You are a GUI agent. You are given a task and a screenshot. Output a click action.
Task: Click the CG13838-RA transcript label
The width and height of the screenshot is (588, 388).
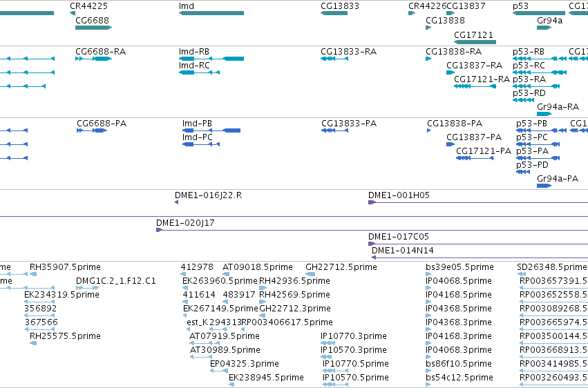[x=454, y=52]
